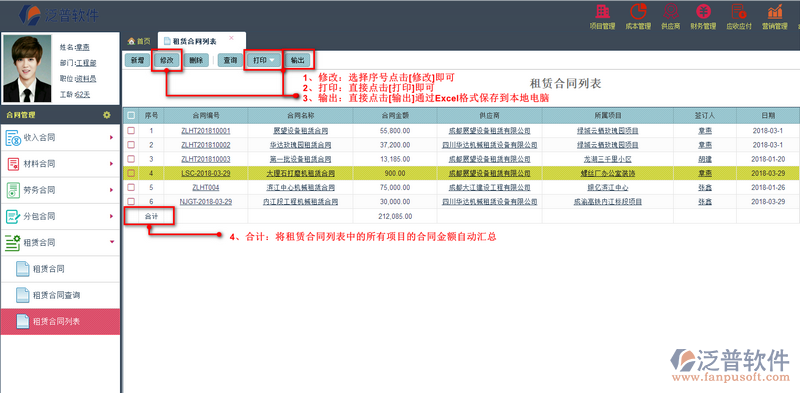Click the 日期 column header
The image size is (800, 393).
[x=768, y=116]
